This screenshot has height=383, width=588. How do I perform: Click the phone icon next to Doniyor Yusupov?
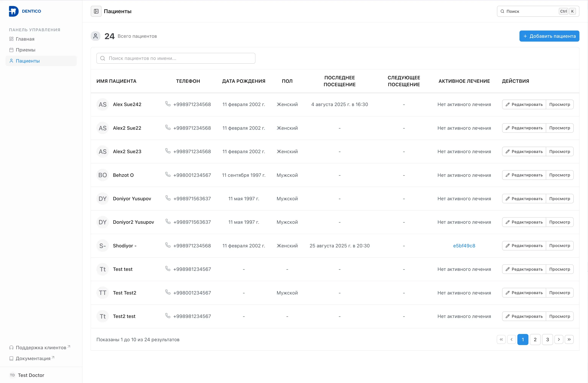168,198
